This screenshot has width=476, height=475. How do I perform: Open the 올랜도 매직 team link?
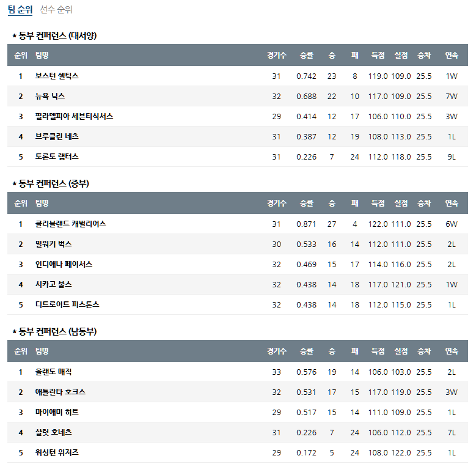click(x=53, y=372)
